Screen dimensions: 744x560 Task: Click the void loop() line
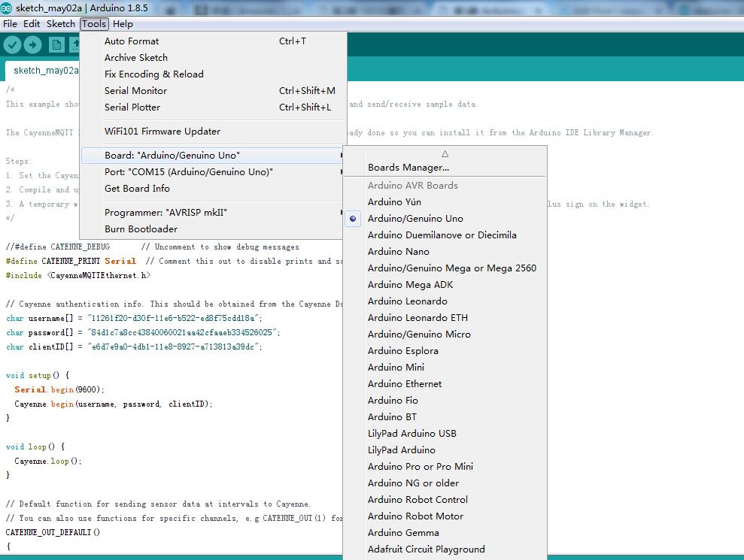click(x=35, y=446)
